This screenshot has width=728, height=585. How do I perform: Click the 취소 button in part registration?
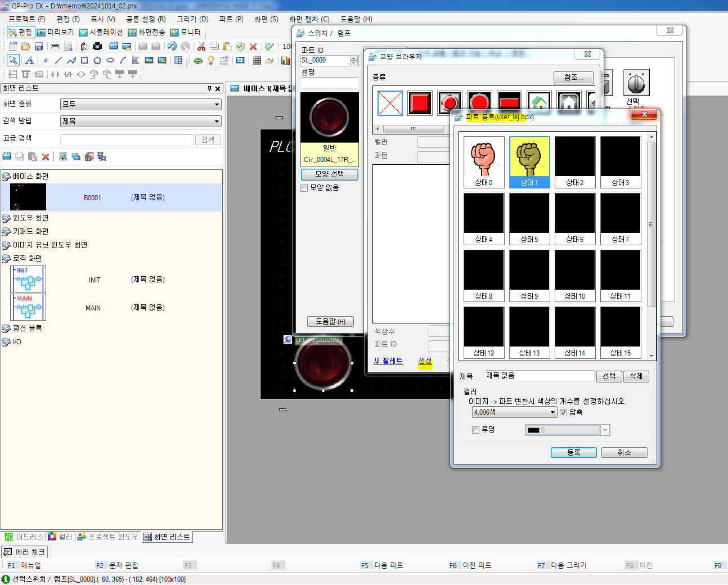(x=624, y=452)
